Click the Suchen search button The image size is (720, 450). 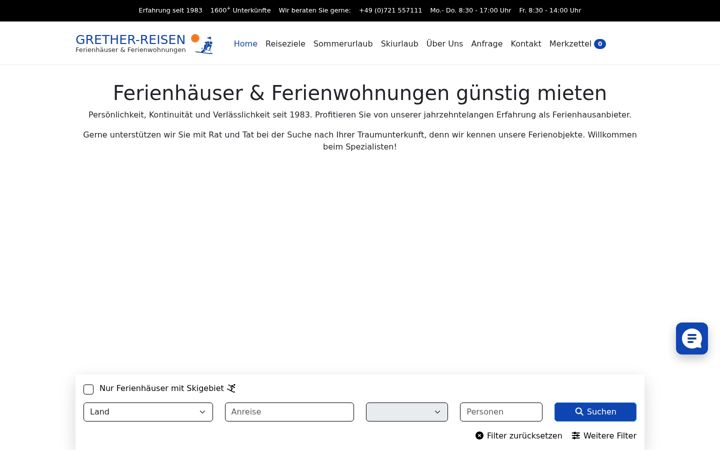(x=595, y=412)
